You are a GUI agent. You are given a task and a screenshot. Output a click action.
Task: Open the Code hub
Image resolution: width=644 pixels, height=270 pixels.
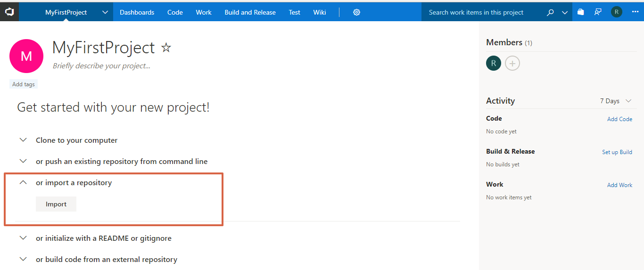coord(175,13)
